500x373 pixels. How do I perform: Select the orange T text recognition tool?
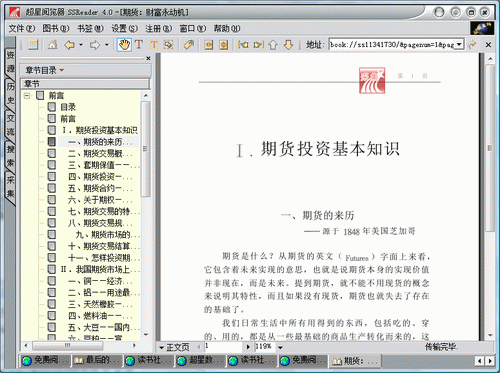[154, 44]
